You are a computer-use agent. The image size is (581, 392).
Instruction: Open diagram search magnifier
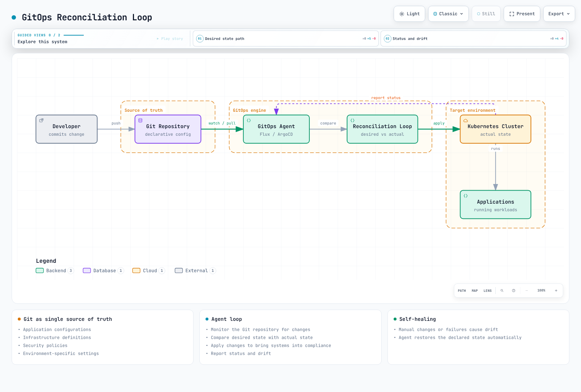(502, 291)
